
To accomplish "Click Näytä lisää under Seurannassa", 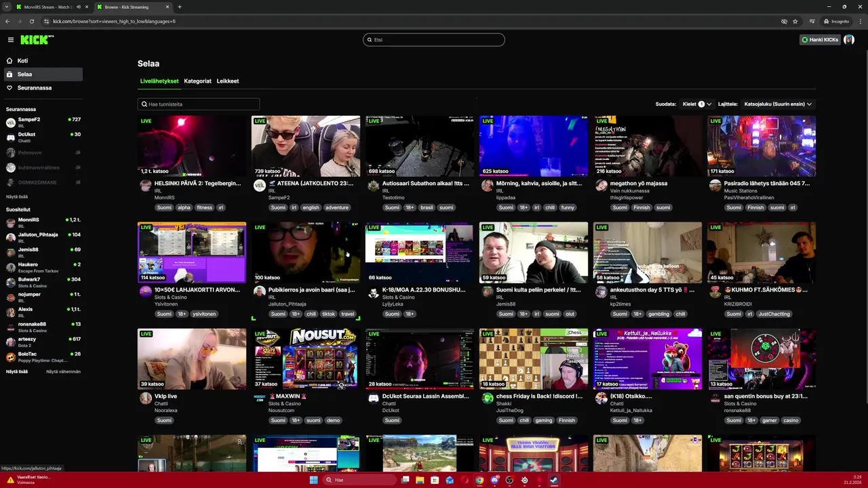I will [17, 197].
